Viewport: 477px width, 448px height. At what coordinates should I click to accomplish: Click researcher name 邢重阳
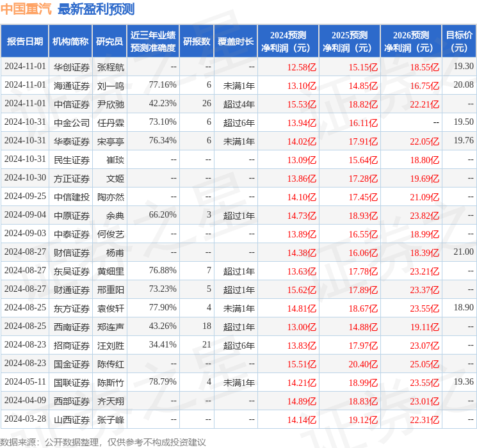111,290
